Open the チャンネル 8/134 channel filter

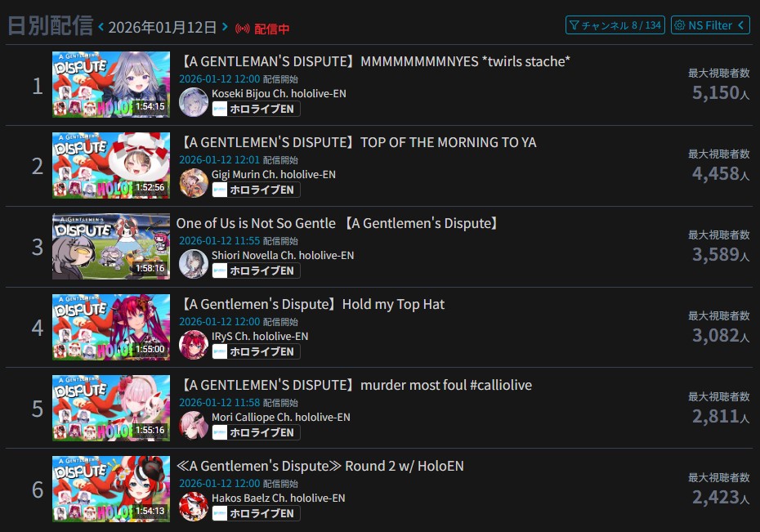pyautogui.click(x=615, y=25)
